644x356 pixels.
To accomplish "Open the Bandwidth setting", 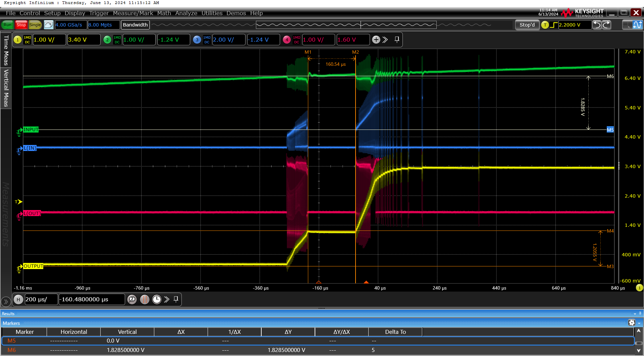I will click(135, 25).
